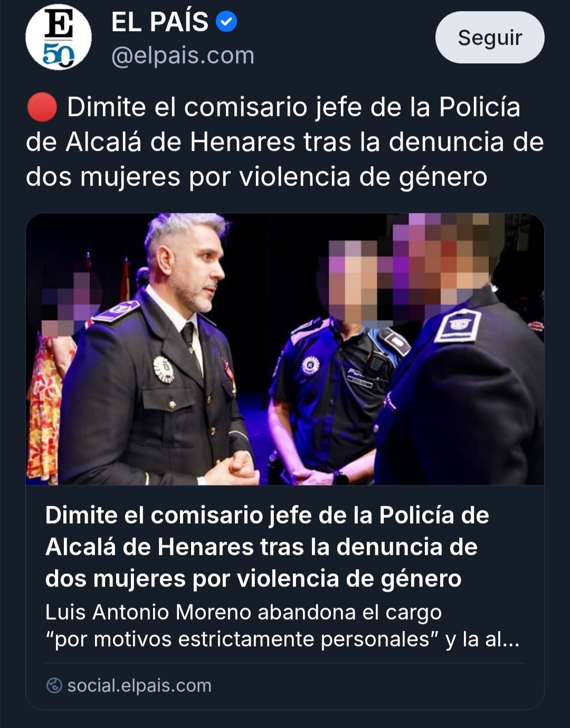Open the bold article headline in card
The width and height of the screenshot is (570, 728).
[x=267, y=547]
